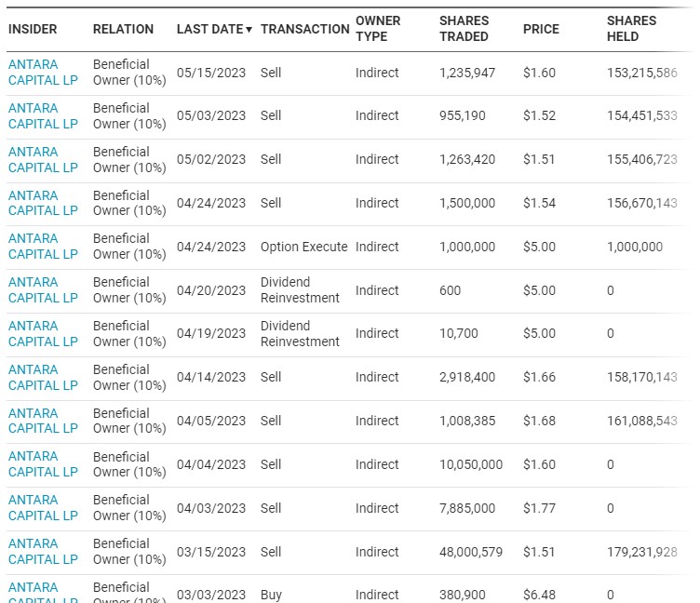The width and height of the screenshot is (700, 603).
Task: Open Antara Capital link in 04/04/2023 row
Action: 43,464
